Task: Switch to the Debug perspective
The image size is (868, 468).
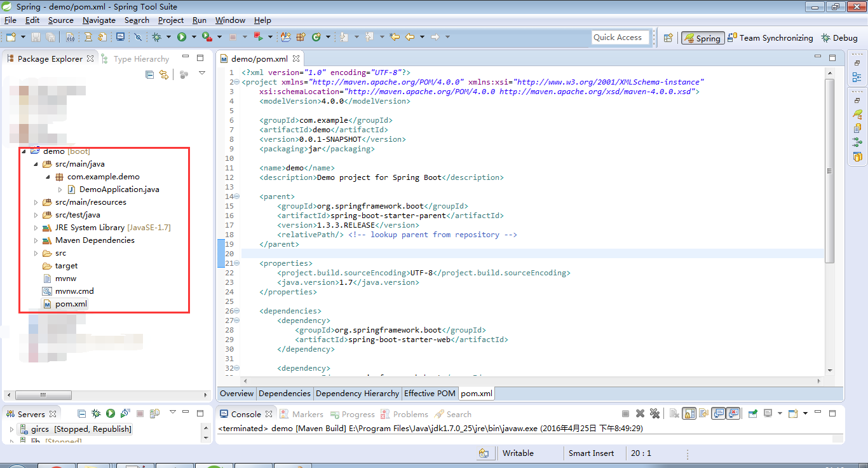Action: click(839, 38)
